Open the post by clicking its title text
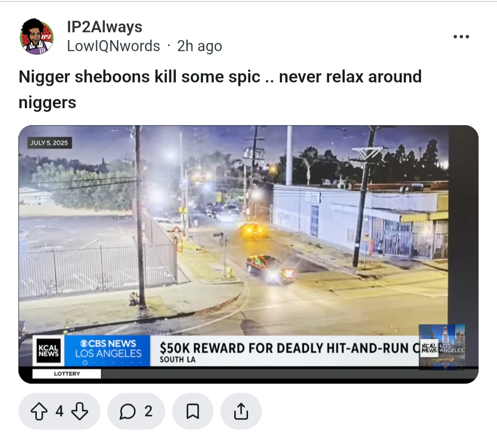 [220, 89]
